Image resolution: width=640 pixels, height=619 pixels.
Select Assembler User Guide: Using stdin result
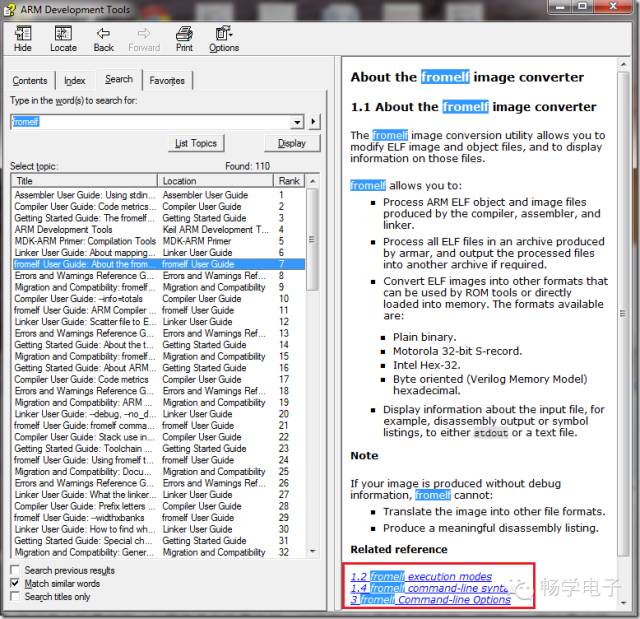pos(158,195)
